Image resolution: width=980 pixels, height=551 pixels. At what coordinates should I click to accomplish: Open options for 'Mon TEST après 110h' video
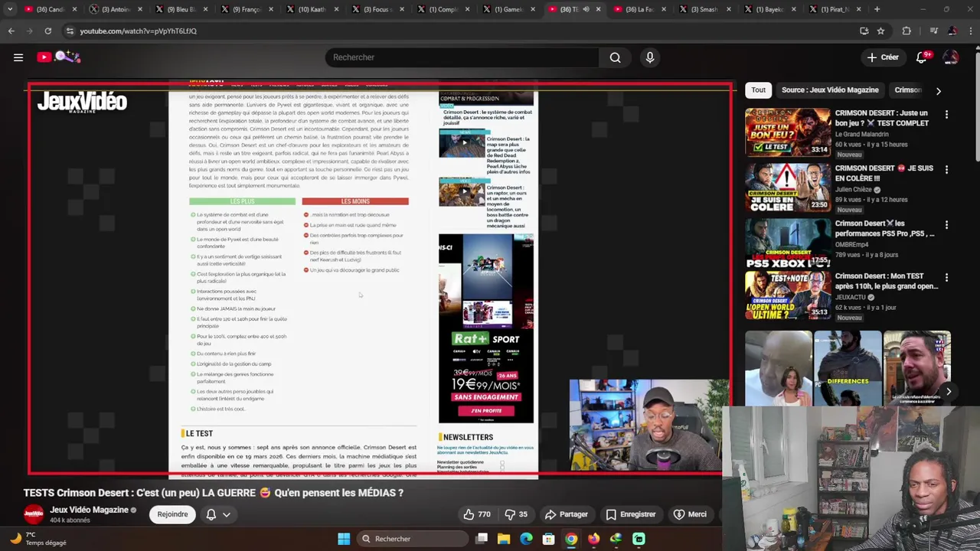point(946,279)
